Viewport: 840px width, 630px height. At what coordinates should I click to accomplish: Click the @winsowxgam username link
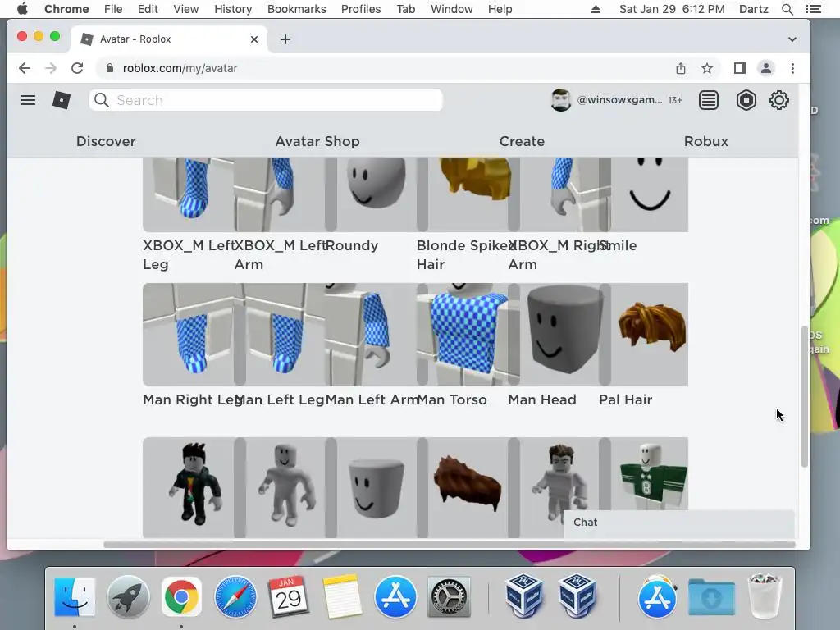coord(620,100)
